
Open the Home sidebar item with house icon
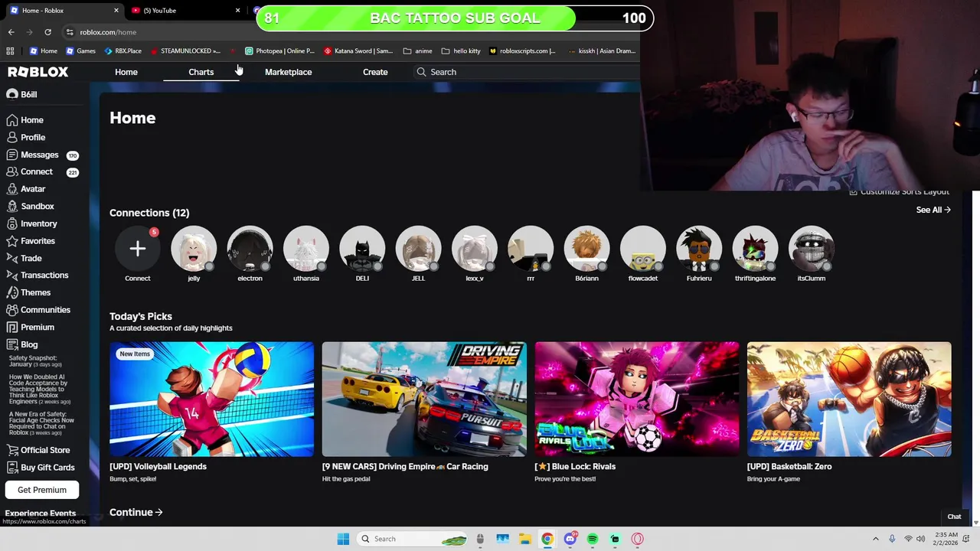[25, 120]
